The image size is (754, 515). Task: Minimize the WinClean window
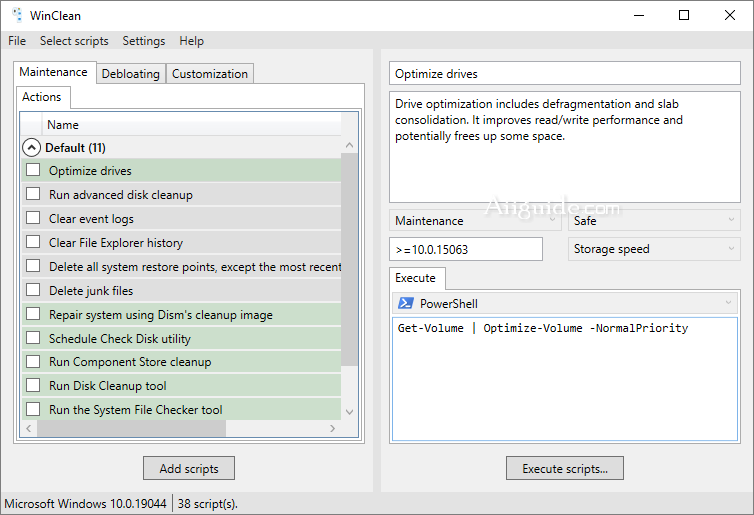click(639, 15)
